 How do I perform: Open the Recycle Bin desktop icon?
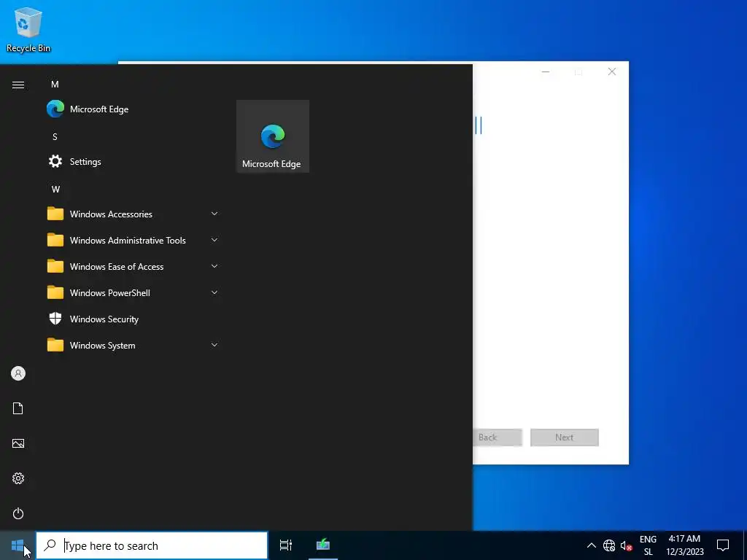tap(28, 29)
